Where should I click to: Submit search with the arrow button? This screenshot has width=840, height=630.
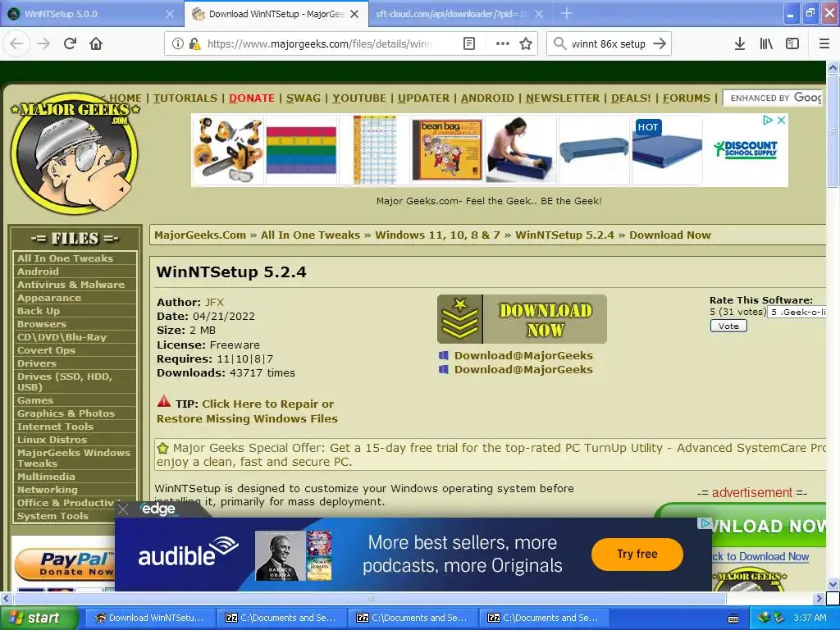[660, 43]
